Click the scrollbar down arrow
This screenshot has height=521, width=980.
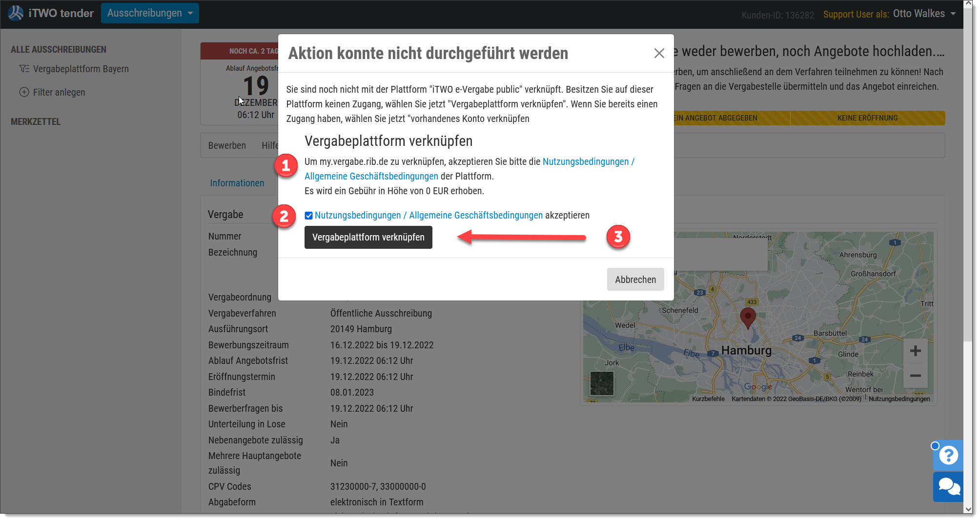point(968,509)
